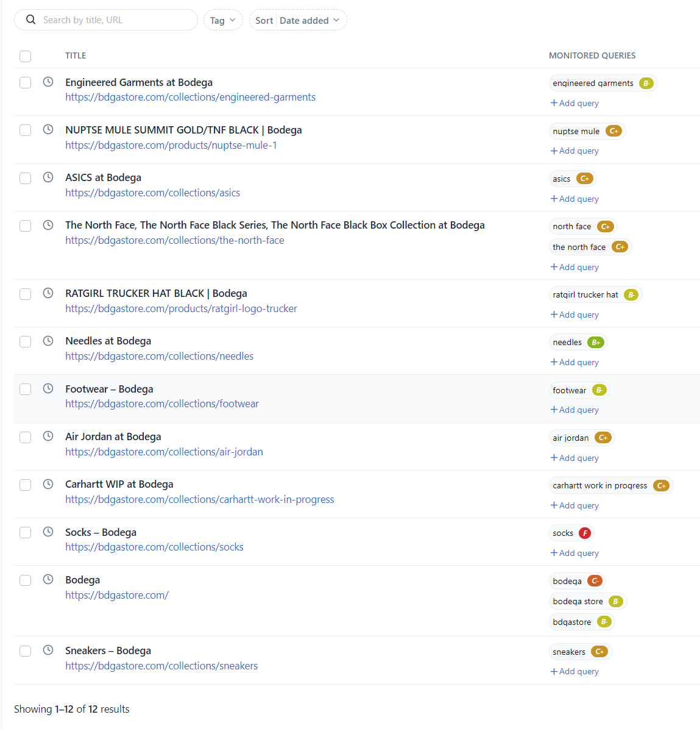The height and width of the screenshot is (734, 700).
Task: Check the Footwear – Bodega row
Action: (x=25, y=389)
